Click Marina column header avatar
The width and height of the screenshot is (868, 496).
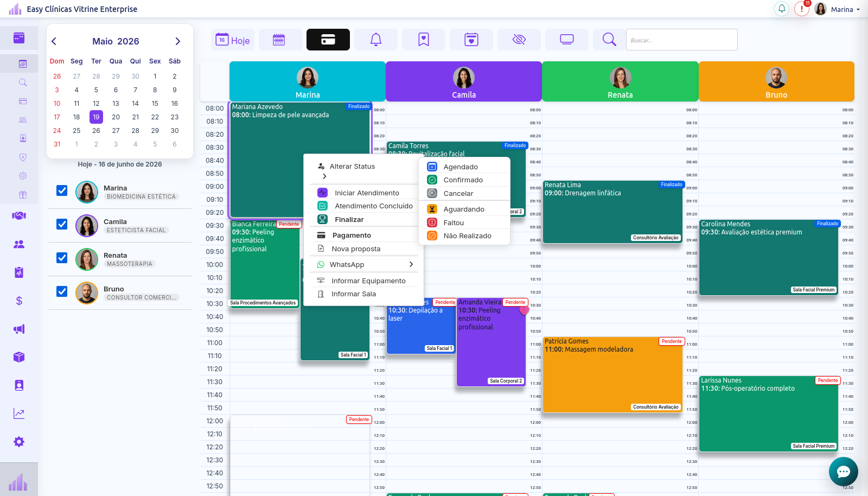(x=308, y=78)
